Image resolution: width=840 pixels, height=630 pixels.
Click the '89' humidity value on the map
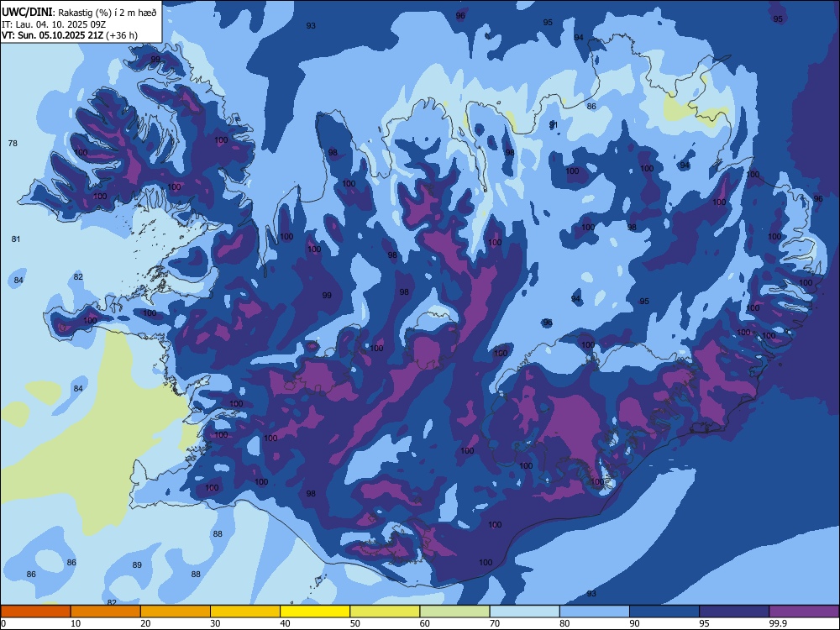click(137, 564)
